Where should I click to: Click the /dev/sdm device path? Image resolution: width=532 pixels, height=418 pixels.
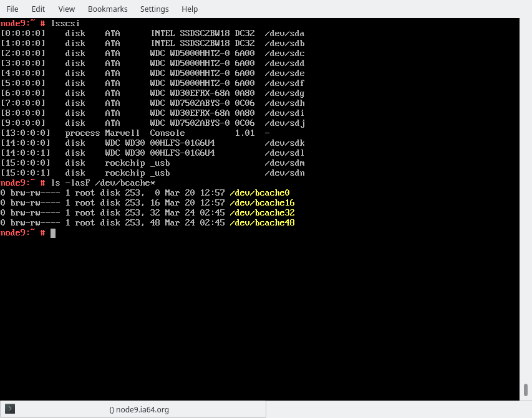point(284,163)
